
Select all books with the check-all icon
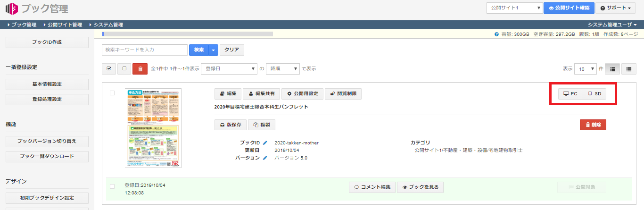109,68
